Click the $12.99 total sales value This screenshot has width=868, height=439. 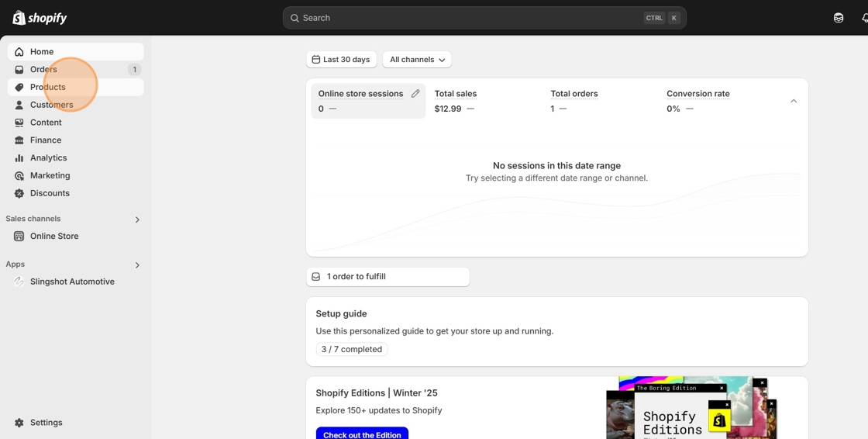coord(448,109)
